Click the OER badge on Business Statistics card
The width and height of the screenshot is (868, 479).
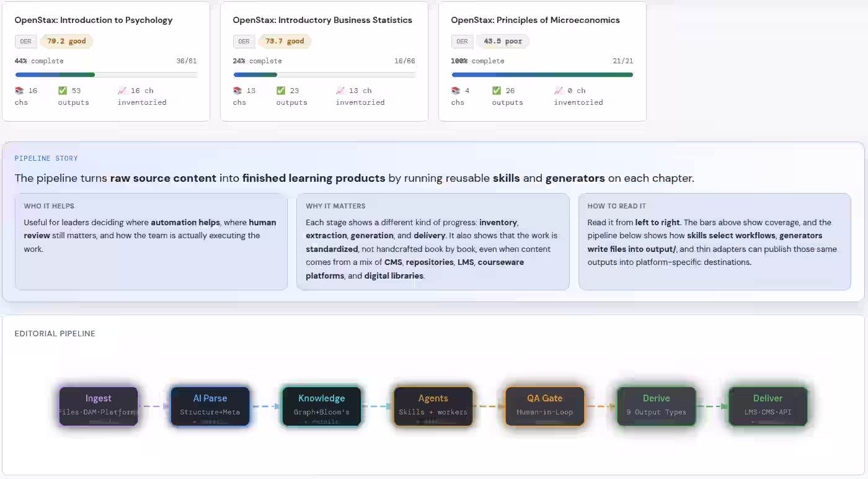(244, 42)
